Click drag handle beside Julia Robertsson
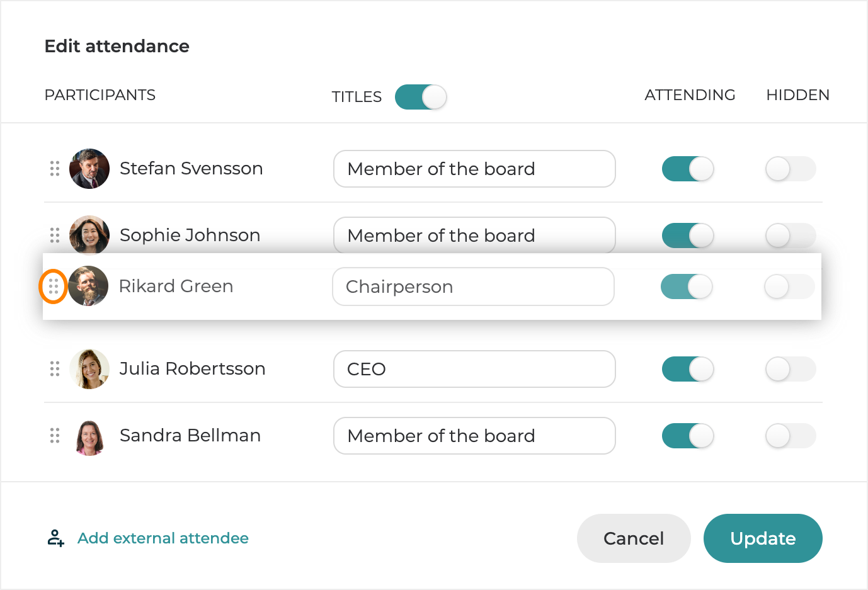Image resolution: width=868 pixels, height=590 pixels. point(55,369)
